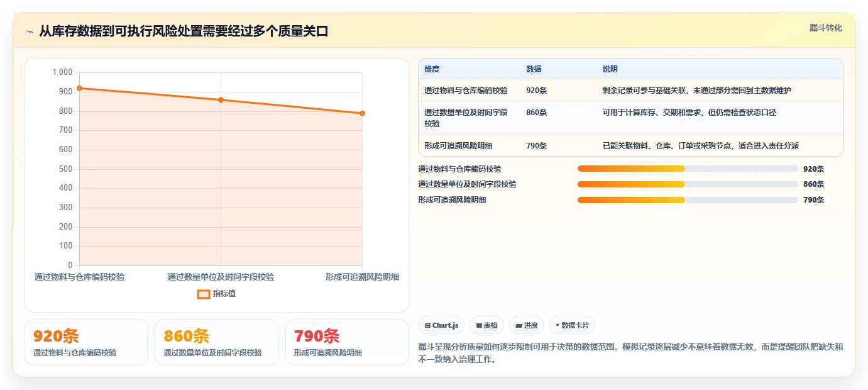868x390 pixels.
Task: Click the 1,000 y-axis value
Action: pos(62,72)
